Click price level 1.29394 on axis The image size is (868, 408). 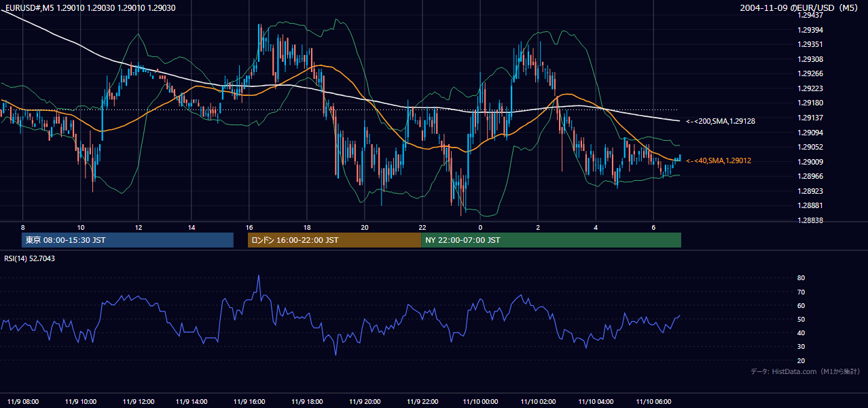810,30
